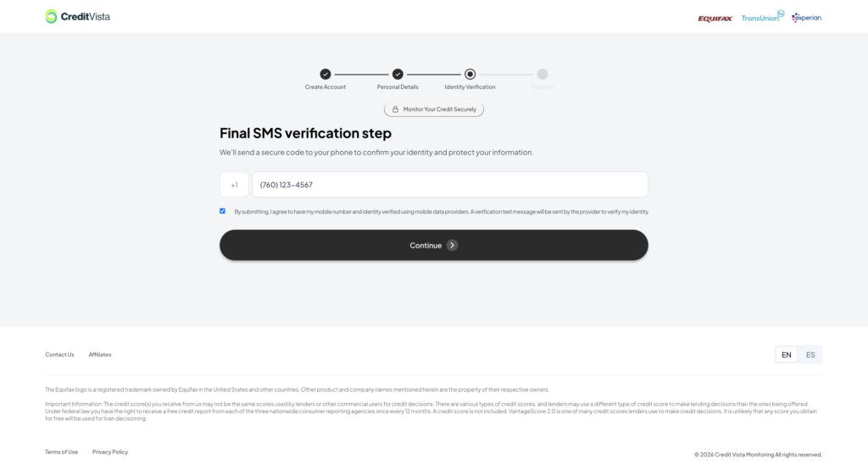This screenshot has height=469, width=868.
Task: Click the +1 country code box
Action: point(234,185)
